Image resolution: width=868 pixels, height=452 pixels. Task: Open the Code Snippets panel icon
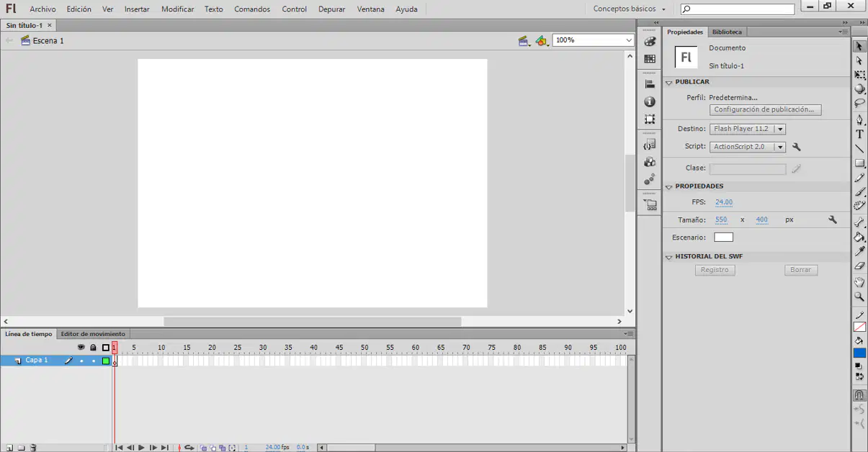(650, 145)
